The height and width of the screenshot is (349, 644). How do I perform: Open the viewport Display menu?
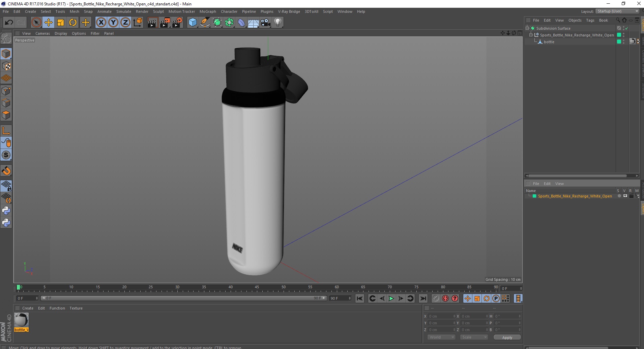point(61,33)
